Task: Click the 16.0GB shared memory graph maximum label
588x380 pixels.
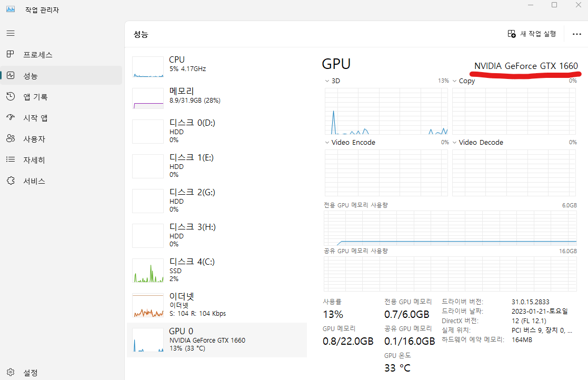Action: click(x=568, y=251)
